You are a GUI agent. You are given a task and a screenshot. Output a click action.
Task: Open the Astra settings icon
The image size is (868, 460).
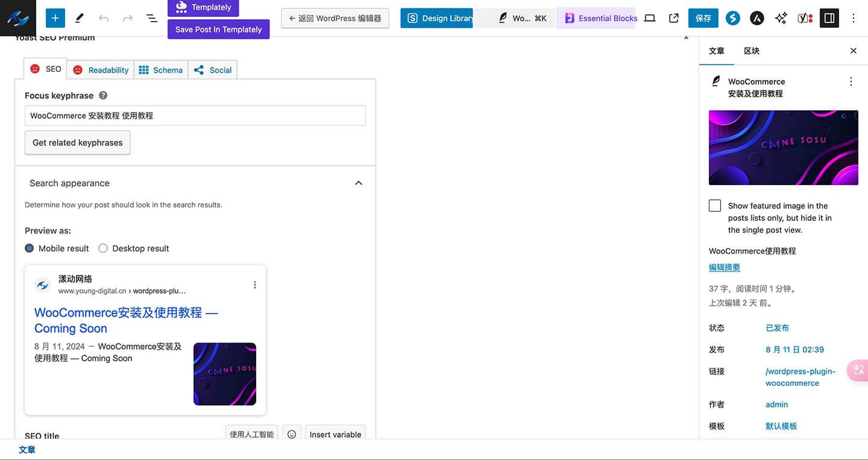pyautogui.click(x=757, y=18)
